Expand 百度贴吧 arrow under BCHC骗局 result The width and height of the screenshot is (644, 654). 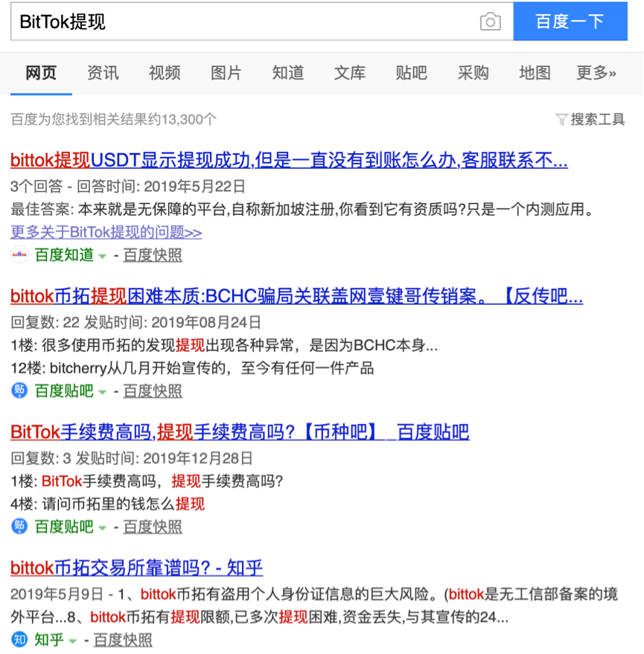(x=102, y=393)
